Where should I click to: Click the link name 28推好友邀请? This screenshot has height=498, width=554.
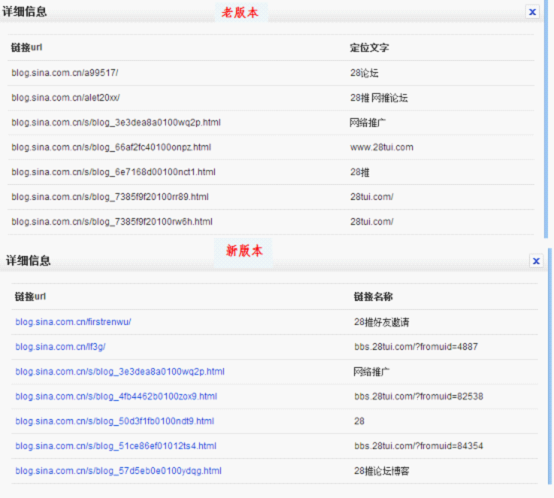point(382,322)
